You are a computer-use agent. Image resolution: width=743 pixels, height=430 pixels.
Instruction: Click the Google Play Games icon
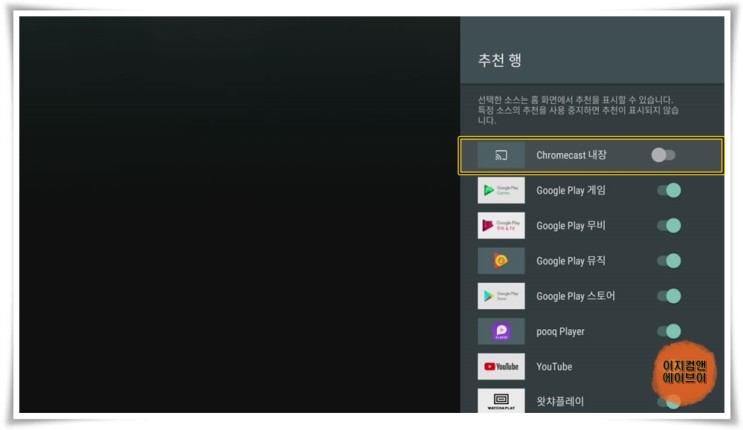pyautogui.click(x=501, y=190)
